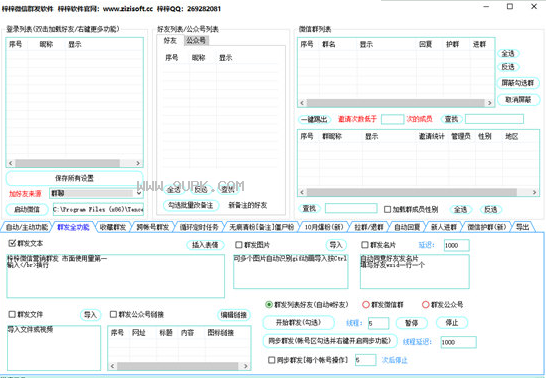Open the 无痕清粉[备注]僵尸粉 tab
The height and width of the screenshot is (378, 546).
[262, 227]
